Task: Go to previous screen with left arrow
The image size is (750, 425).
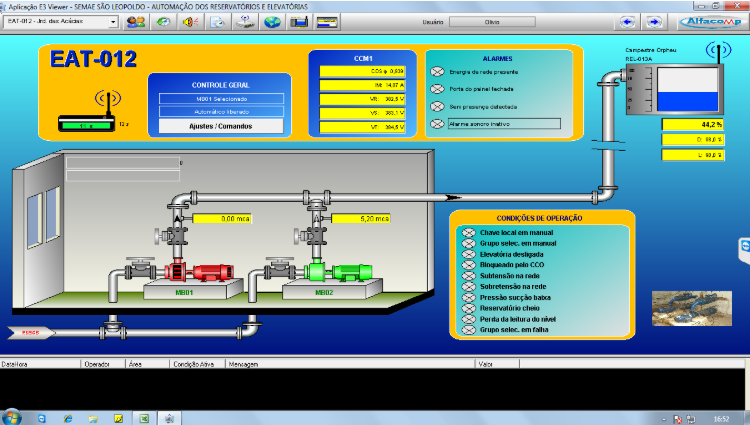Action: point(628,21)
